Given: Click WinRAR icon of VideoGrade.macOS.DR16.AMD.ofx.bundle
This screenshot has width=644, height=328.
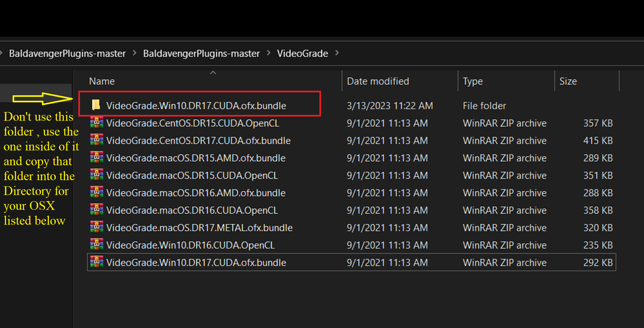Looking at the screenshot, I should 97,192.
